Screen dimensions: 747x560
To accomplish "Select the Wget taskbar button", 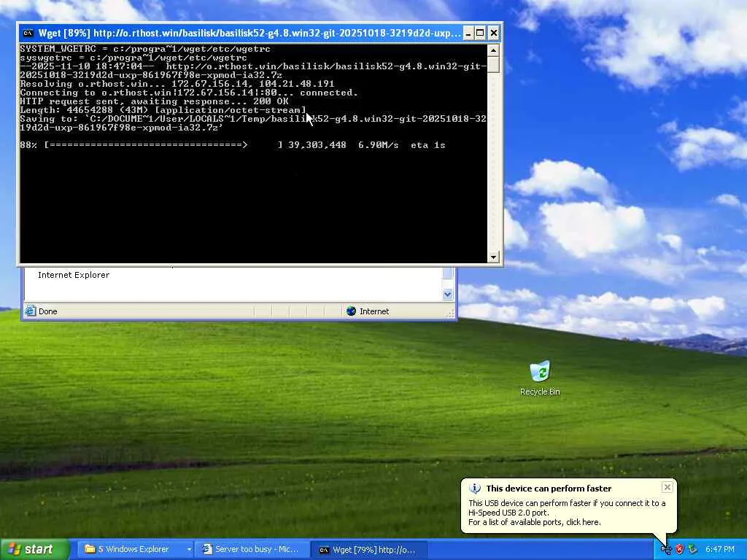I will [x=368, y=550].
